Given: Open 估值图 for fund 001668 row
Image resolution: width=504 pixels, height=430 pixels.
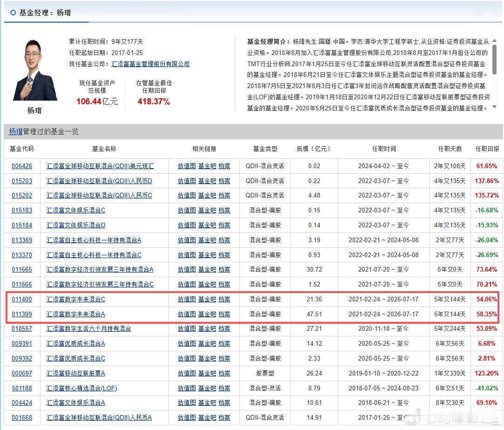Looking at the screenshot, I should pyautogui.click(x=187, y=417).
